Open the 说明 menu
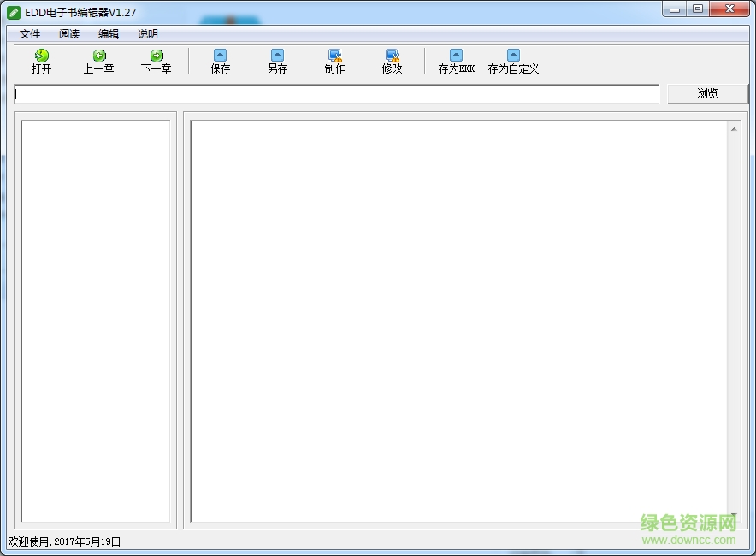This screenshot has width=756, height=556. pos(148,33)
